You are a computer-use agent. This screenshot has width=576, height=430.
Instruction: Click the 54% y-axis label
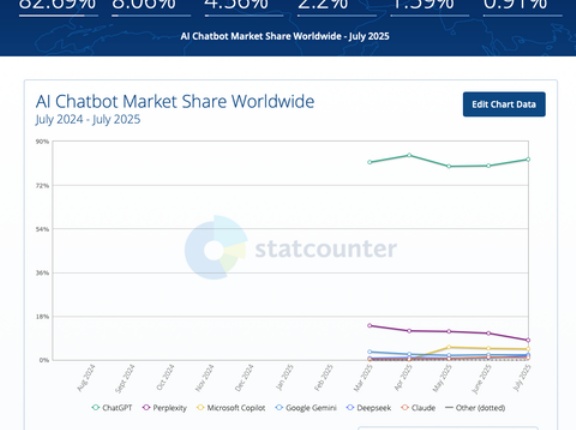43,229
